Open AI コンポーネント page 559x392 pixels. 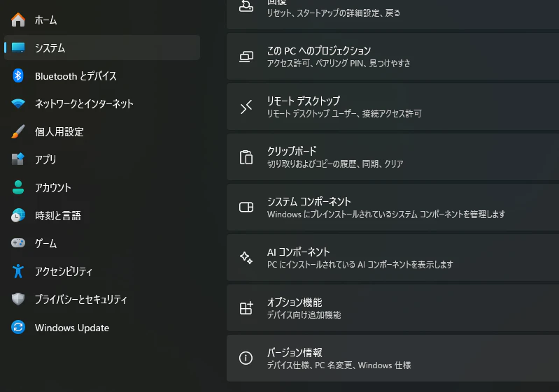(393, 257)
